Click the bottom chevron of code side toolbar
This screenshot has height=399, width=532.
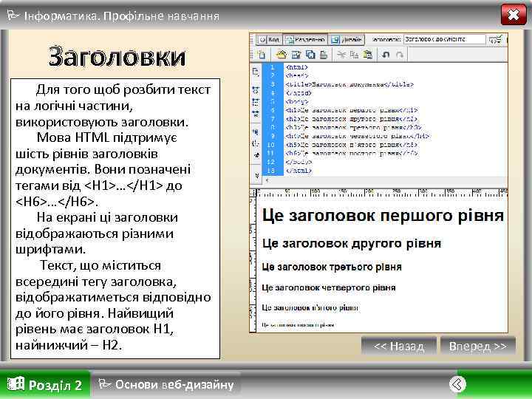point(257,176)
